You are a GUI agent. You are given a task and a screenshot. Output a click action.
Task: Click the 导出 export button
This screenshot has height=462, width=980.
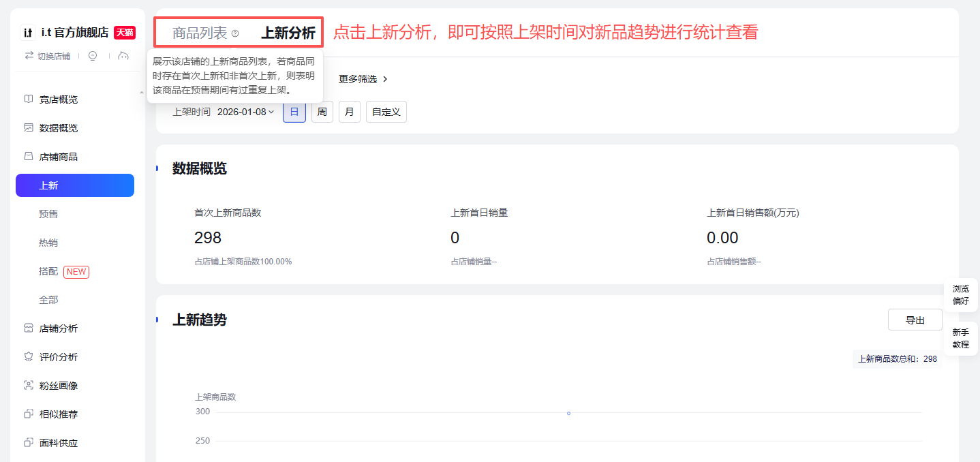tap(915, 320)
